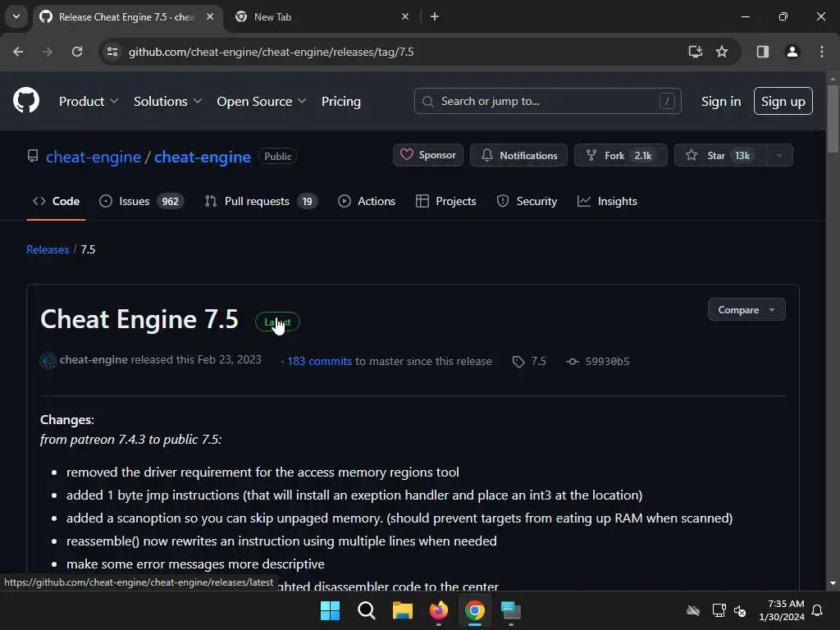Open the Chrome profile icon
The height and width of the screenshot is (630, 840).
tap(792, 52)
